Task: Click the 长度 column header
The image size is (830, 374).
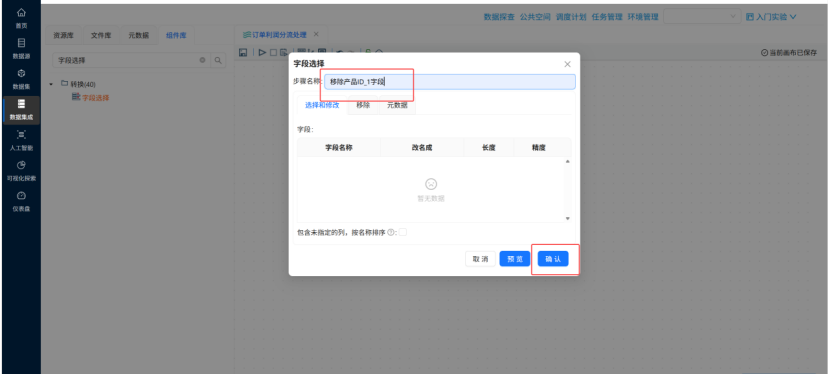Action: [489, 148]
